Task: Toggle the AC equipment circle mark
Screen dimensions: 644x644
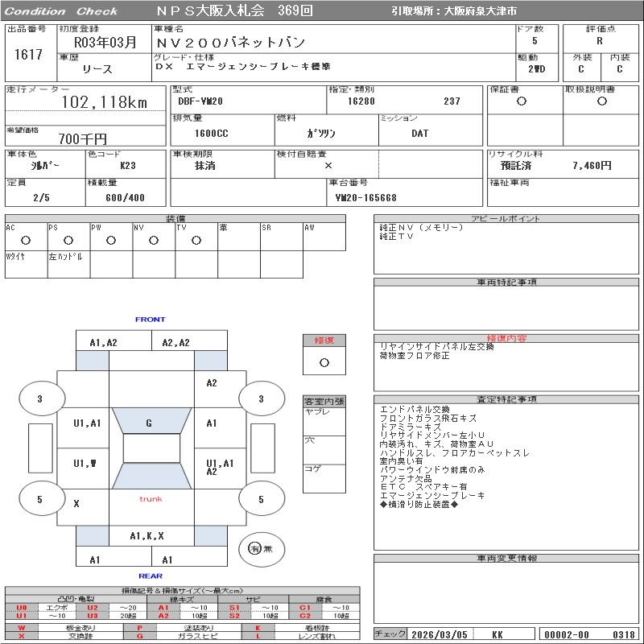Action: coord(26,241)
